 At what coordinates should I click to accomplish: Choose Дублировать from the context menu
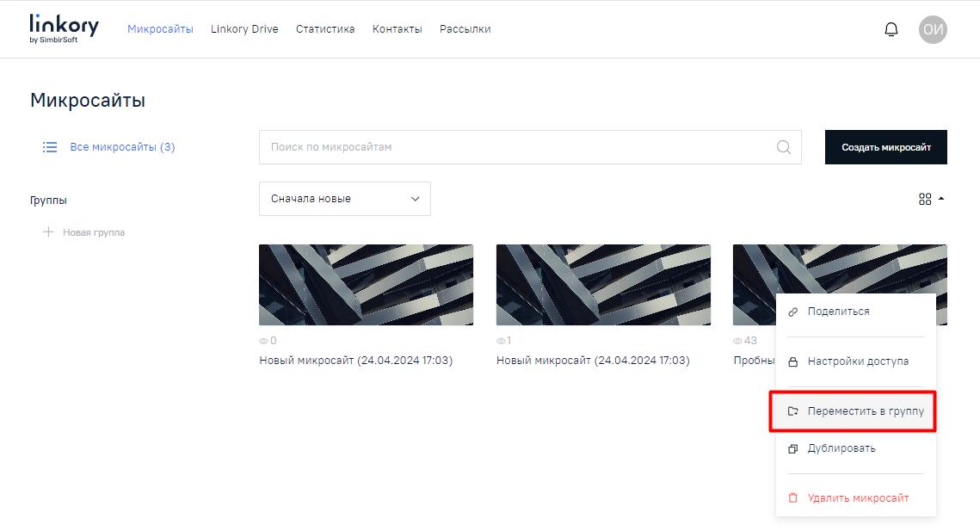coord(841,448)
